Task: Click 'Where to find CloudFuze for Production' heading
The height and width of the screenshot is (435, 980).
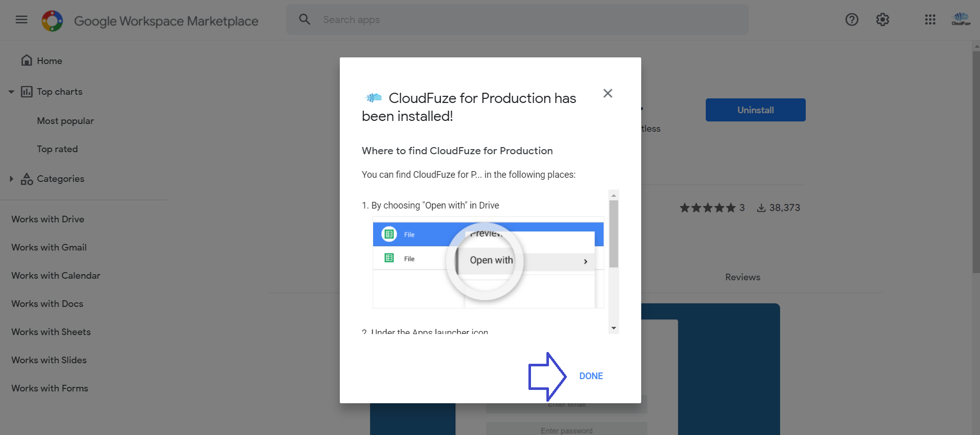Action: tap(457, 151)
